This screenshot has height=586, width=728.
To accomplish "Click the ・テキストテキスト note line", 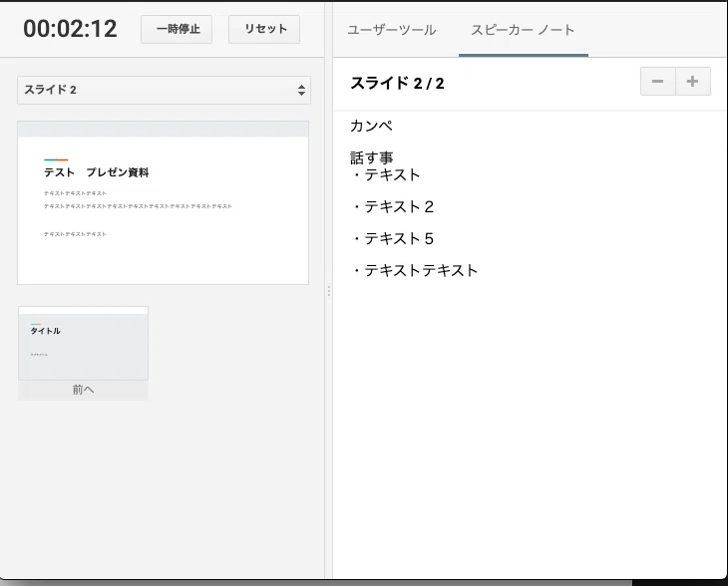I will tap(414, 270).
